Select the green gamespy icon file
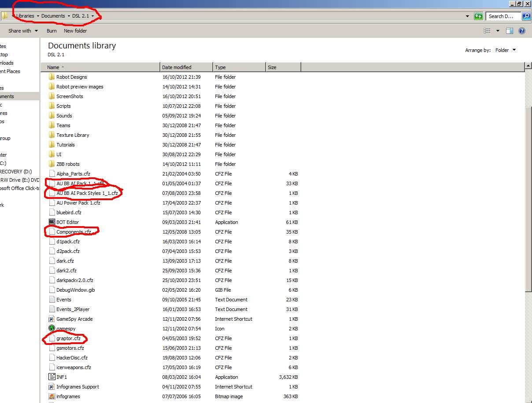 point(52,329)
